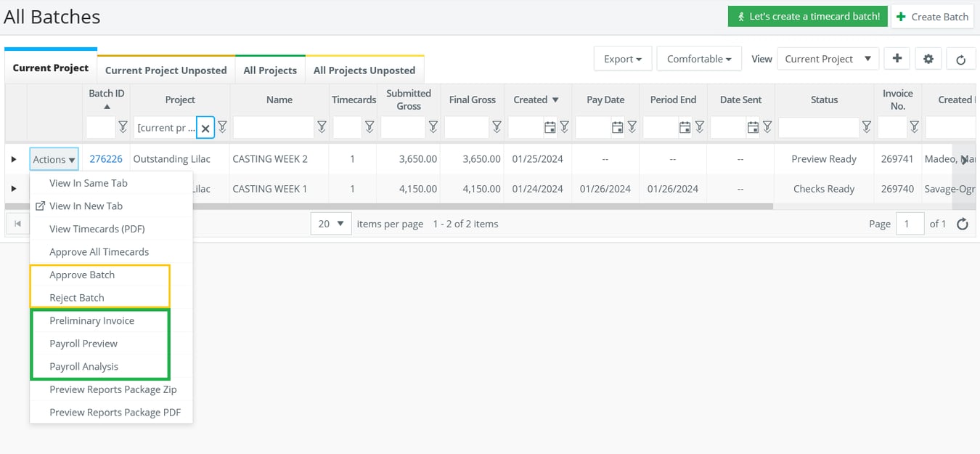Screen dimensions: 980x454
Task: Clear the Project filter with X icon
Action: point(205,128)
